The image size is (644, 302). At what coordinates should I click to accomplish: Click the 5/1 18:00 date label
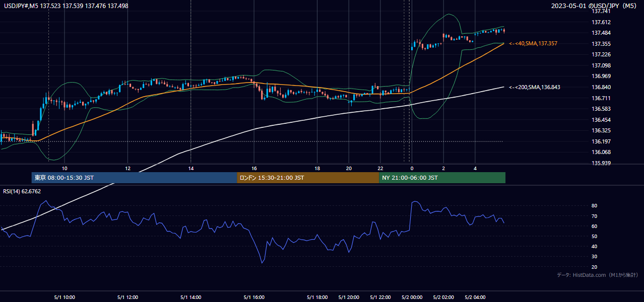317,297
